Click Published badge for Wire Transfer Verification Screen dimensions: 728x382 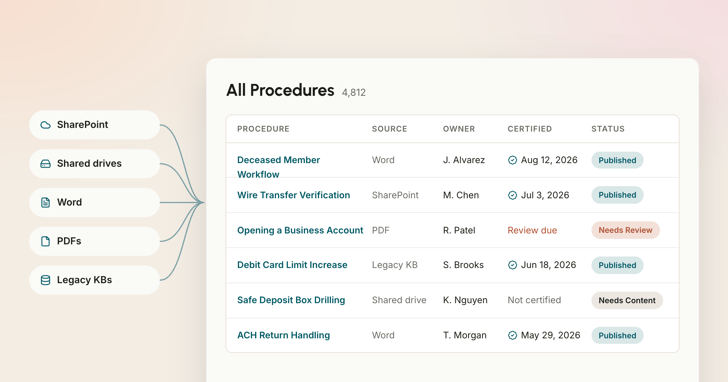(617, 195)
